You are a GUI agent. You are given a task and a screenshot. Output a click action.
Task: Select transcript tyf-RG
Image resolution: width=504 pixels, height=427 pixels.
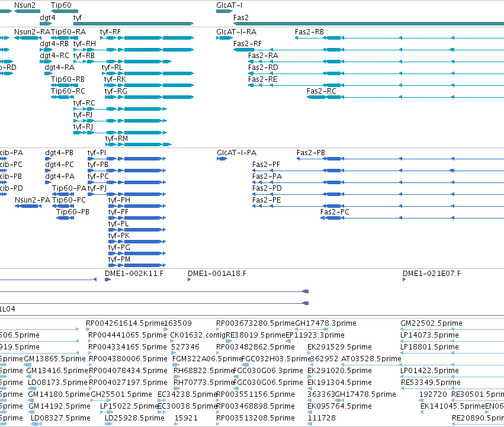point(115,91)
